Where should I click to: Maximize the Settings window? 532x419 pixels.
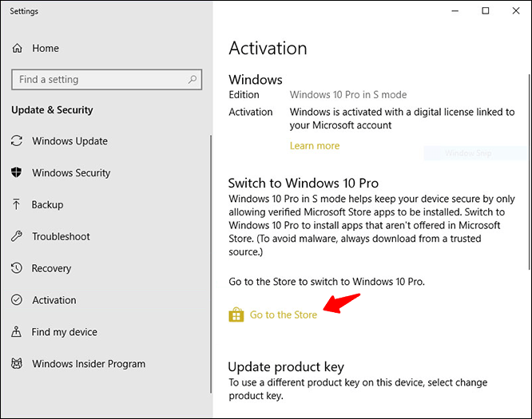(486, 11)
